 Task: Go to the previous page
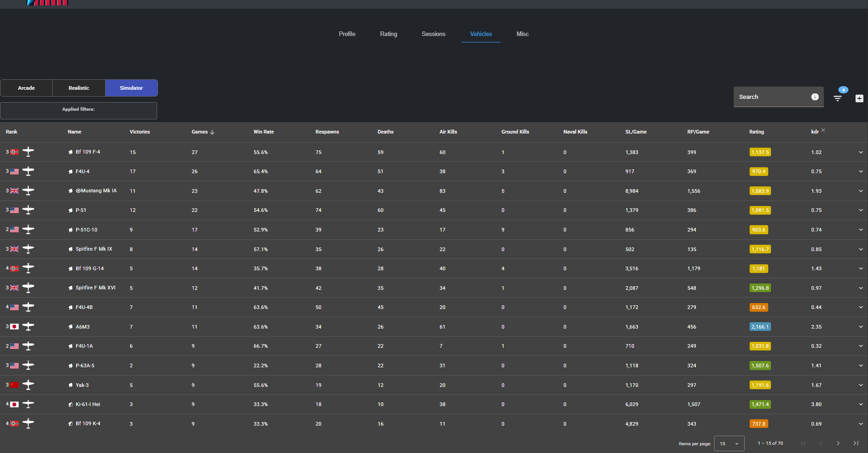821,443
